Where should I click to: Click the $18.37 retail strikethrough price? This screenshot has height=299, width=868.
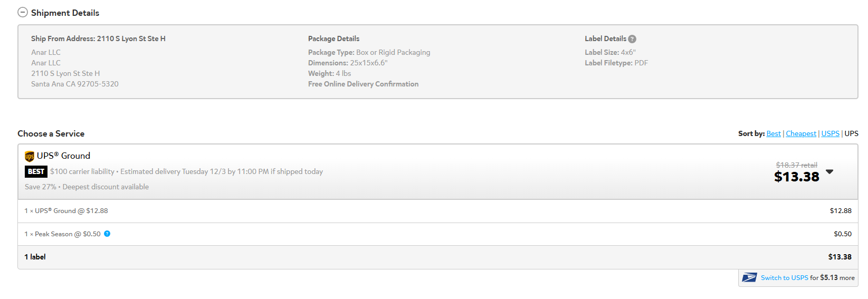click(x=796, y=165)
